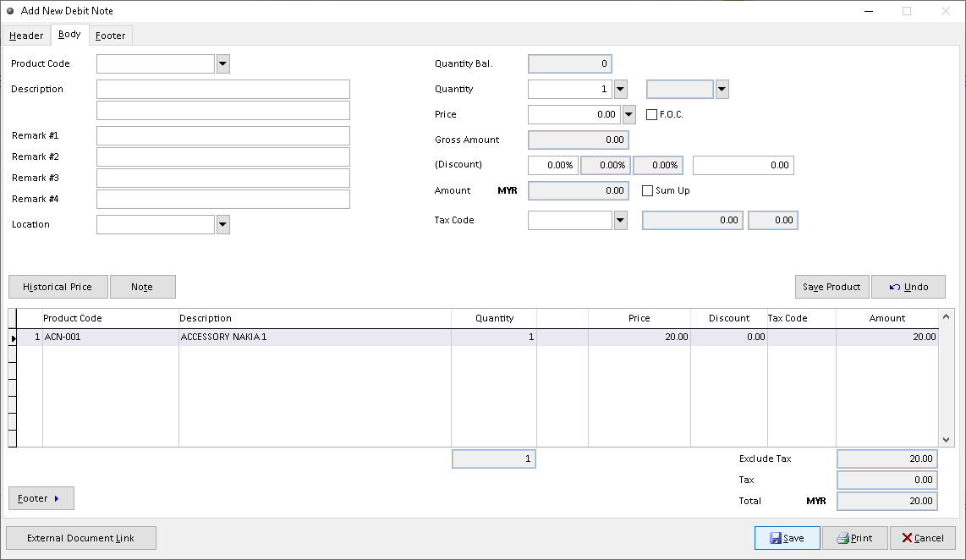Click the Gross Amount field
The height and width of the screenshot is (560, 966).
click(x=579, y=140)
